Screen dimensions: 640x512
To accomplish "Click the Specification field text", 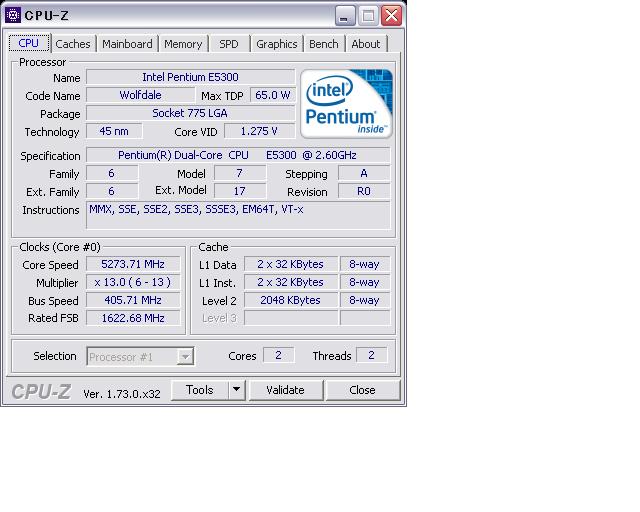I will pyautogui.click(x=238, y=155).
